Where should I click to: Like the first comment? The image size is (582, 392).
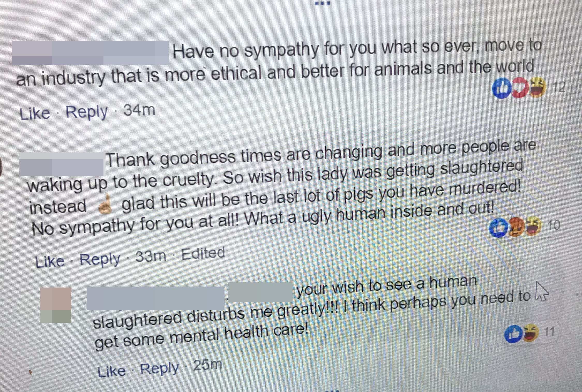coord(35,113)
